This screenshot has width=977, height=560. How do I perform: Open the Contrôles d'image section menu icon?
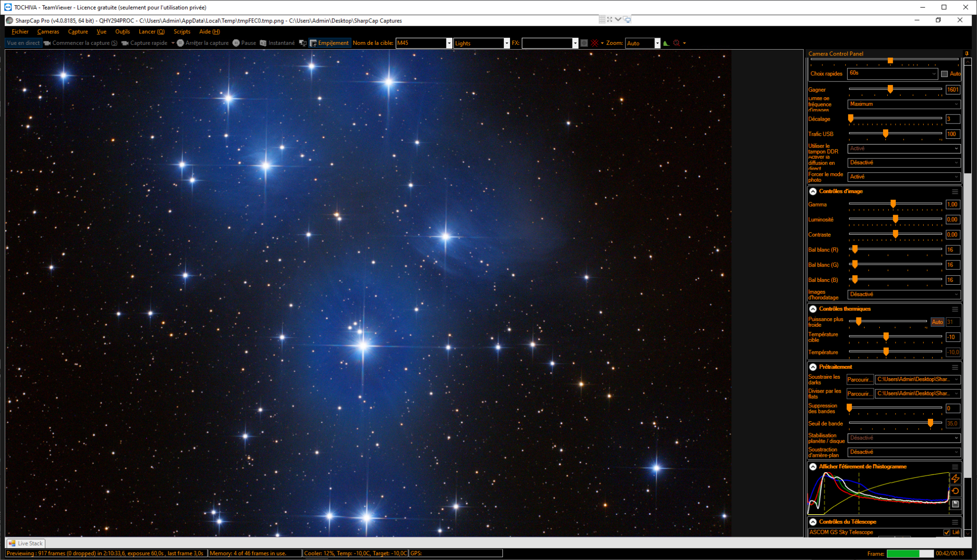coord(955,192)
